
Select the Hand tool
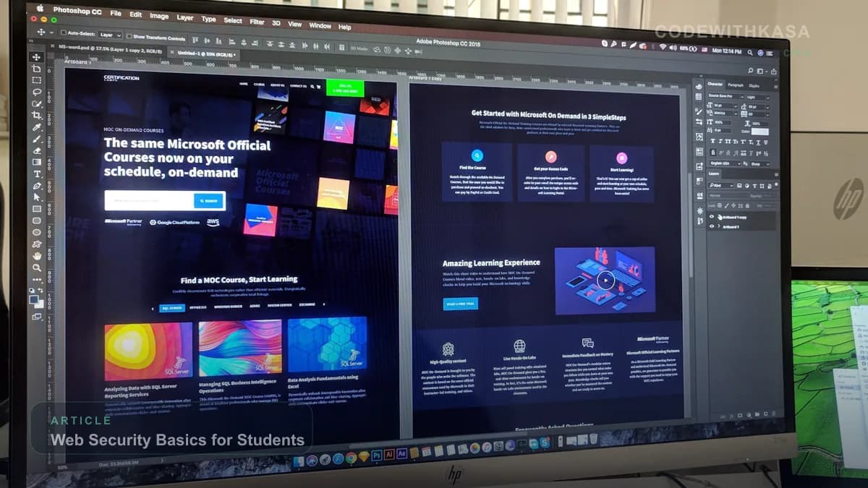37,255
